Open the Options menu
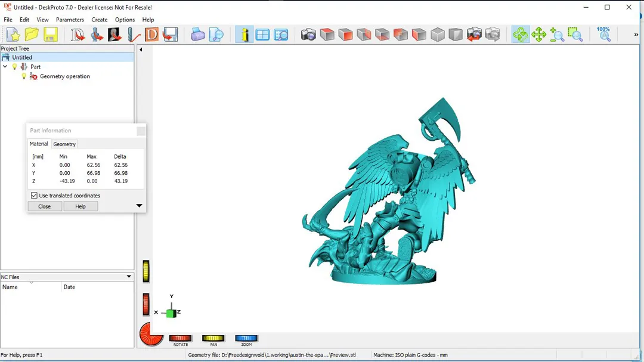Screen dimensions: 644x362 [125, 20]
